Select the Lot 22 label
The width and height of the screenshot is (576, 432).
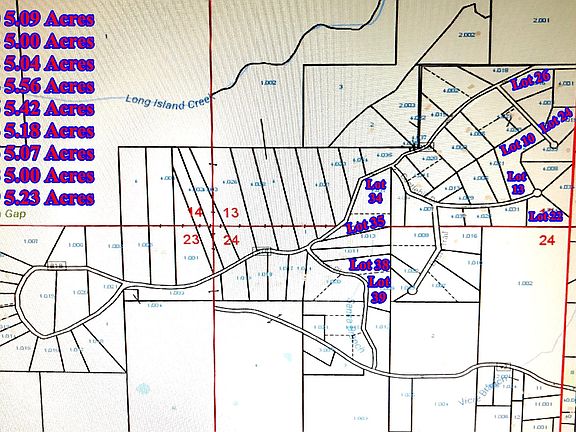point(545,216)
